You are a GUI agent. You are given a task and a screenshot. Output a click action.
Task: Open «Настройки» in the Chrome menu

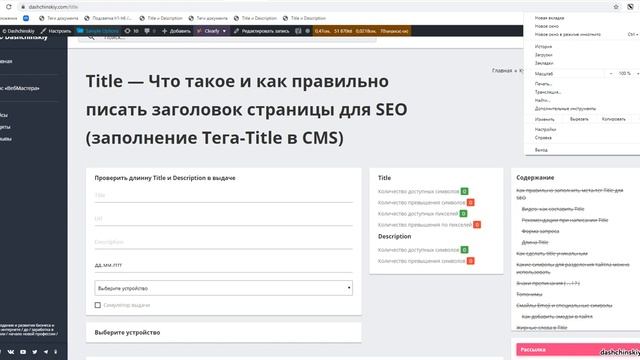[545, 129]
